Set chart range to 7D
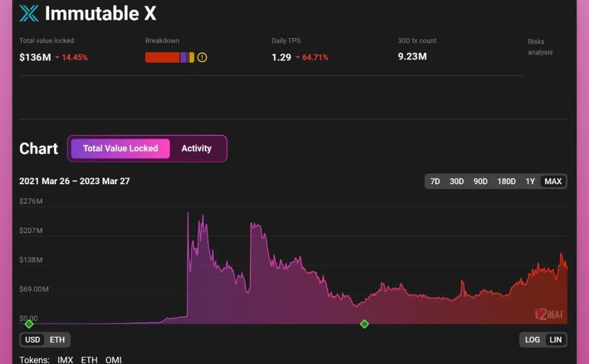The height and width of the screenshot is (364, 589). click(x=435, y=181)
